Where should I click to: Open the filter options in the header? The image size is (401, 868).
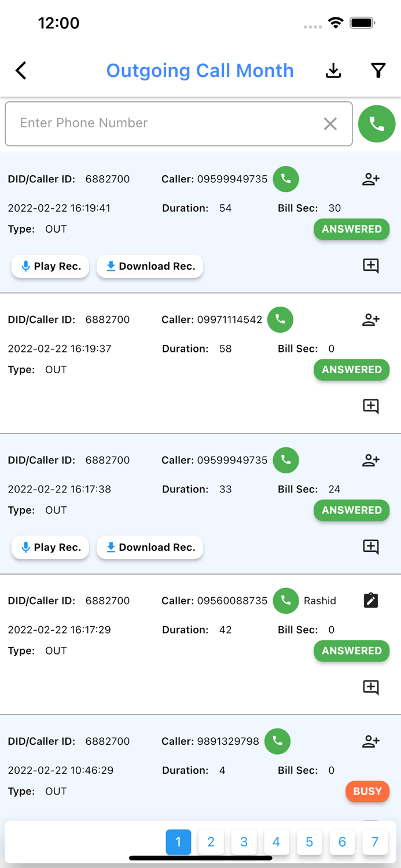pyautogui.click(x=378, y=71)
